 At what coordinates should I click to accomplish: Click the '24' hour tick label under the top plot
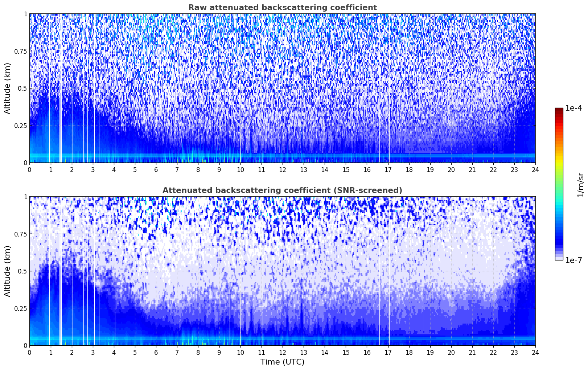[535, 170]
